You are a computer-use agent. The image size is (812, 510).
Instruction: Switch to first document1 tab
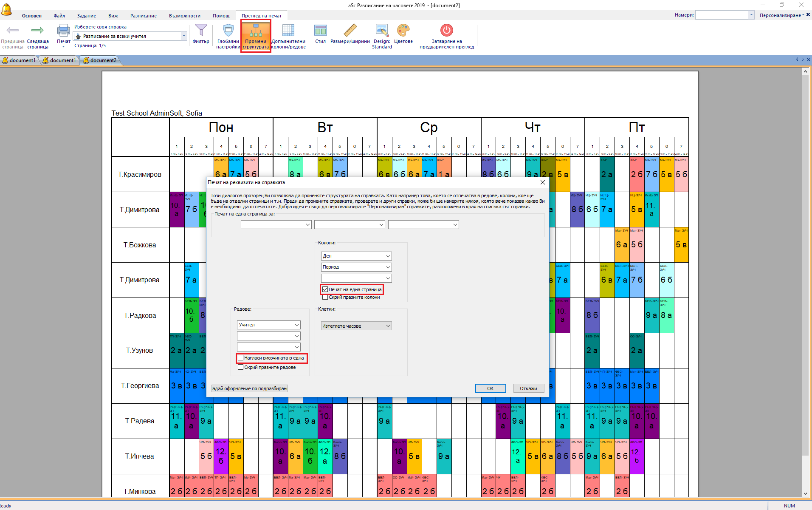pyautogui.click(x=20, y=60)
